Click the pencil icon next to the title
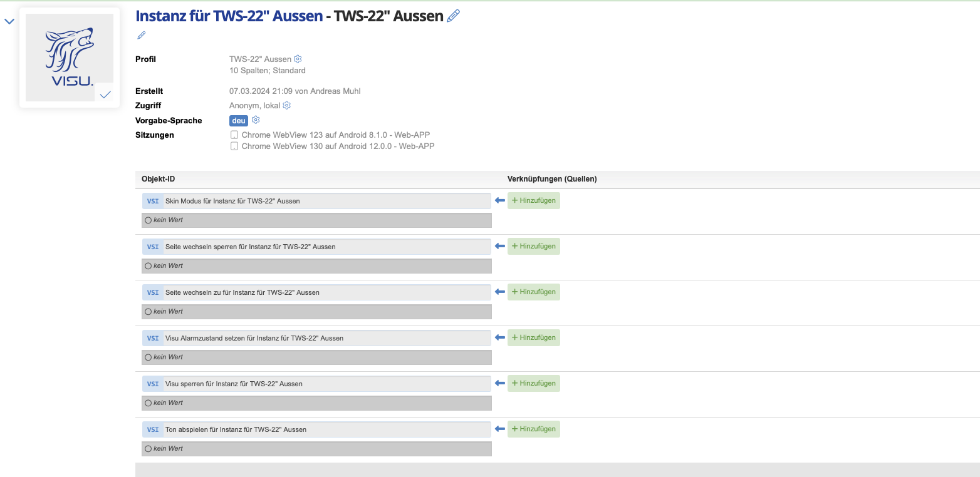 (x=453, y=16)
